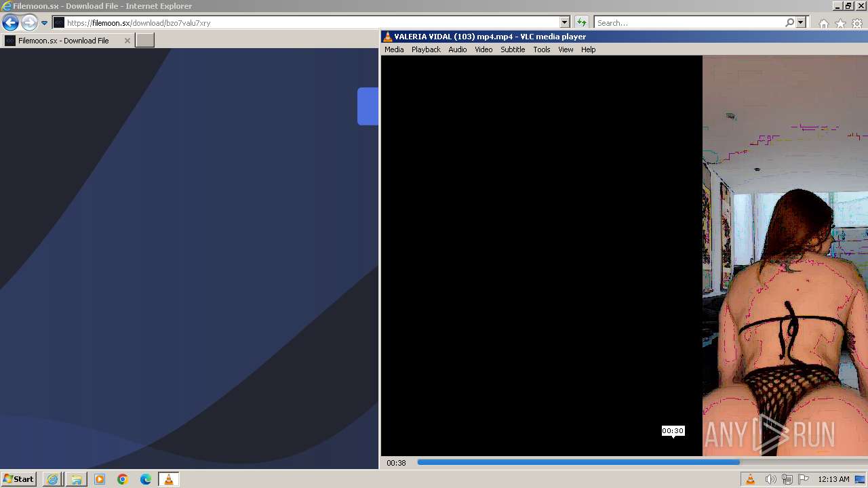Open the VLC Playback menu

tap(426, 49)
